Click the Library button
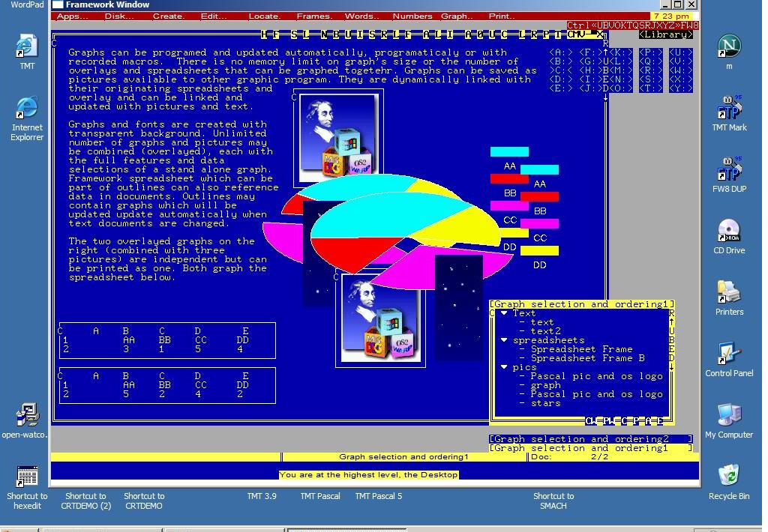768x532 pixels. tap(666, 34)
